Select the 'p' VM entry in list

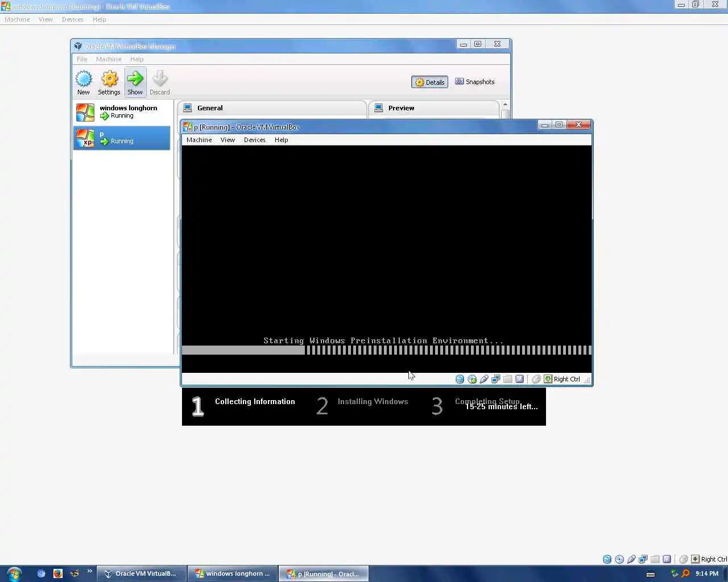122,138
